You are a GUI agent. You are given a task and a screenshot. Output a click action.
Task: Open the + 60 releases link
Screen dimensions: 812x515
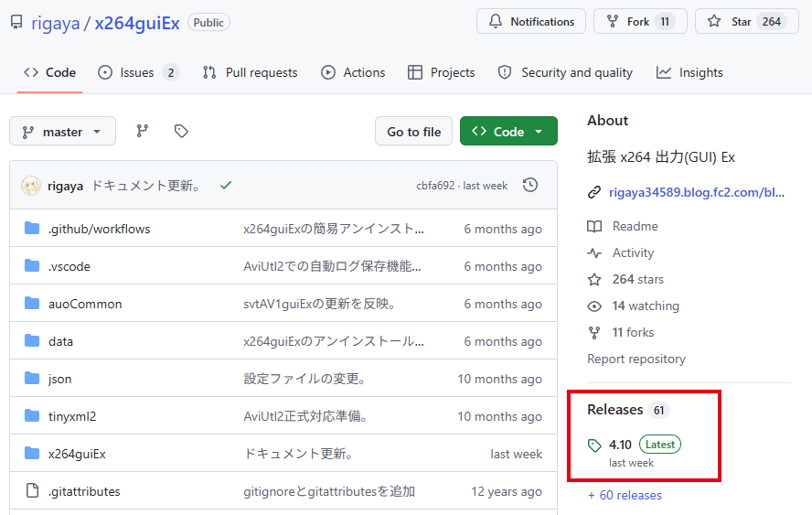click(625, 495)
